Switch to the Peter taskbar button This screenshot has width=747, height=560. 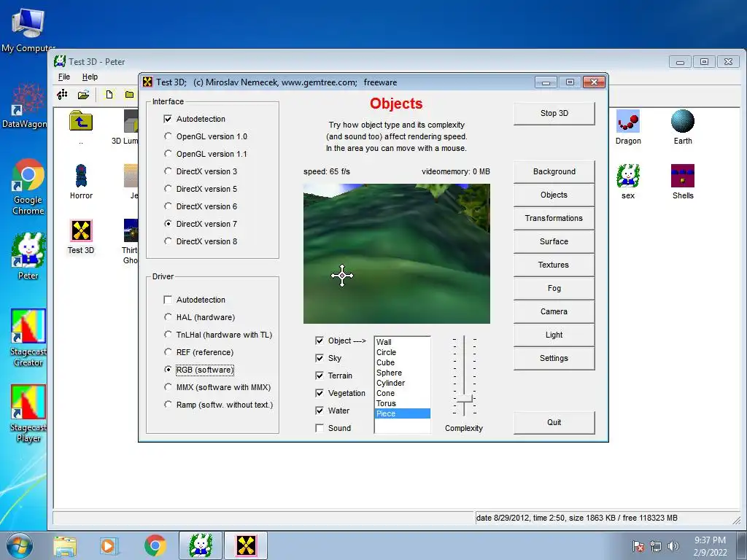[200, 545]
